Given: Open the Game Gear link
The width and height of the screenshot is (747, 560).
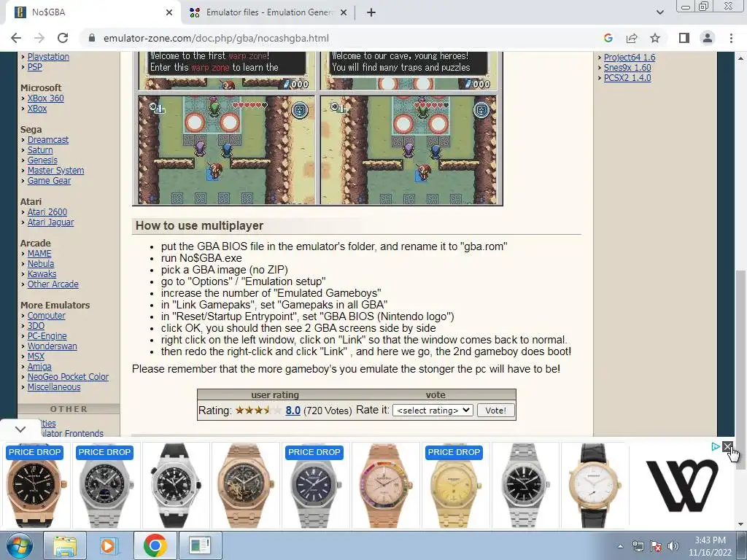Looking at the screenshot, I should tap(49, 181).
